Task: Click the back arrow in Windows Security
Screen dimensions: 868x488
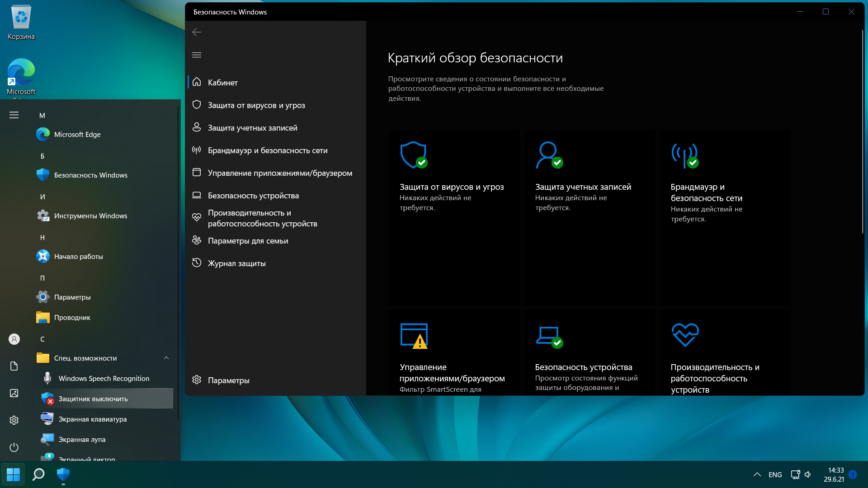Action: coord(197,32)
